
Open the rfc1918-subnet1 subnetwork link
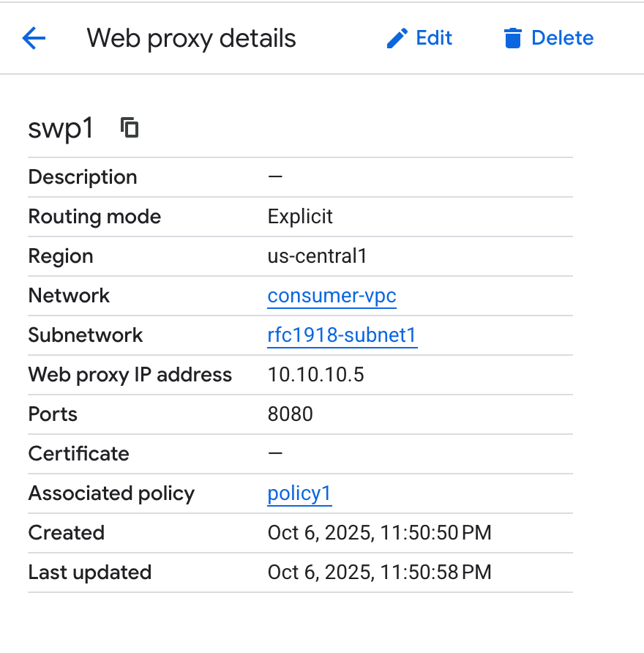point(342,335)
